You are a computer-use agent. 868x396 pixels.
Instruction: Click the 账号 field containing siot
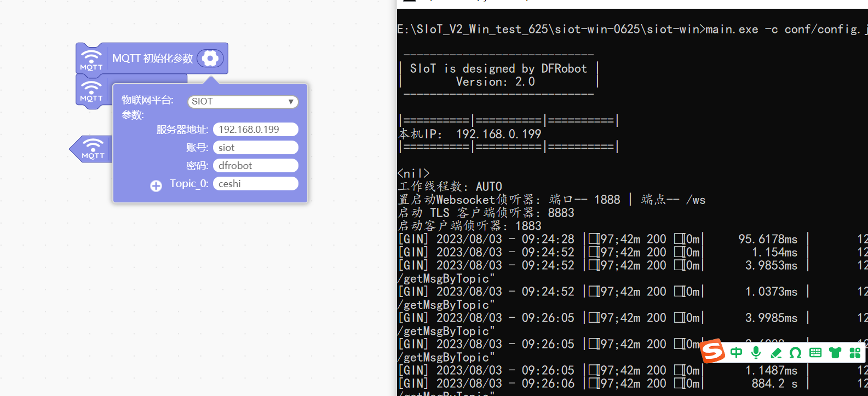coord(256,148)
